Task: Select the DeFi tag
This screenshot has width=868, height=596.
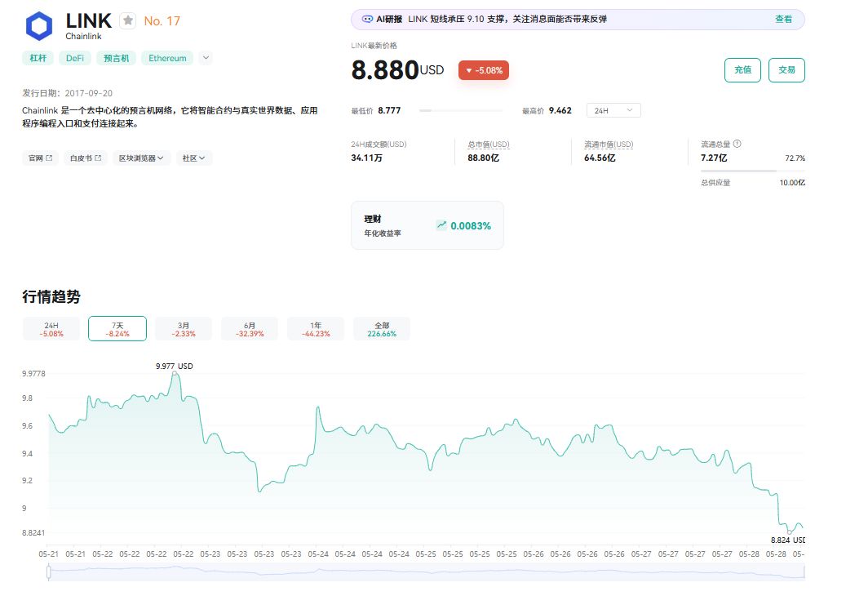Action: pyautogui.click(x=75, y=58)
